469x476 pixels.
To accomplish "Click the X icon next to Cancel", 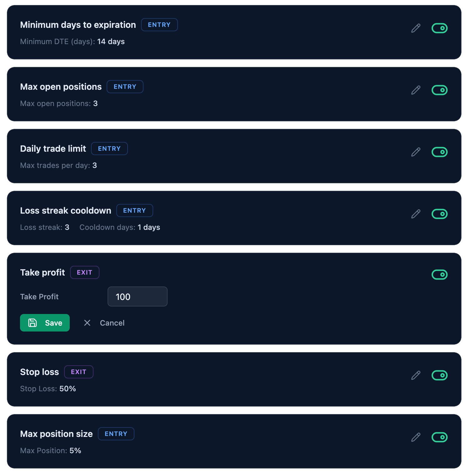I will (87, 323).
